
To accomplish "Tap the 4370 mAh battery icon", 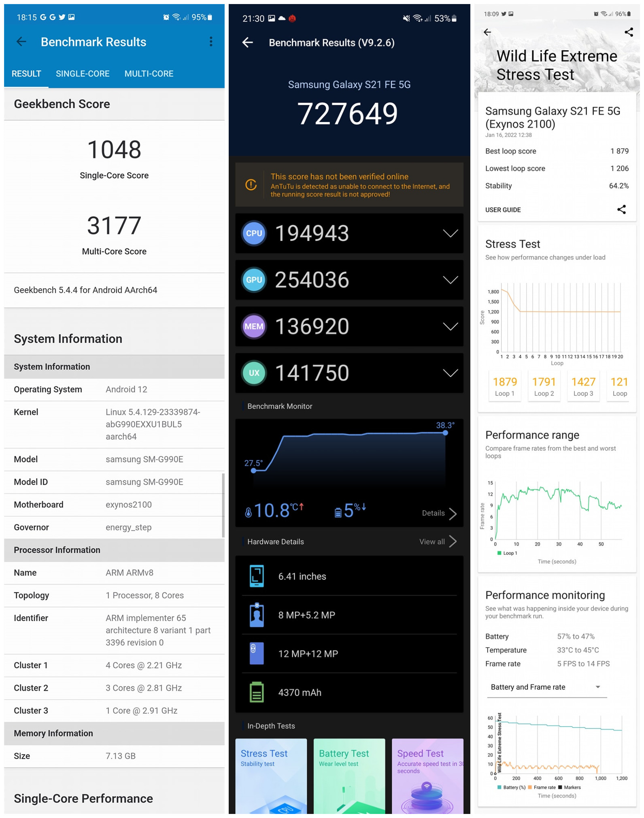I will pyautogui.click(x=257, y=692).
